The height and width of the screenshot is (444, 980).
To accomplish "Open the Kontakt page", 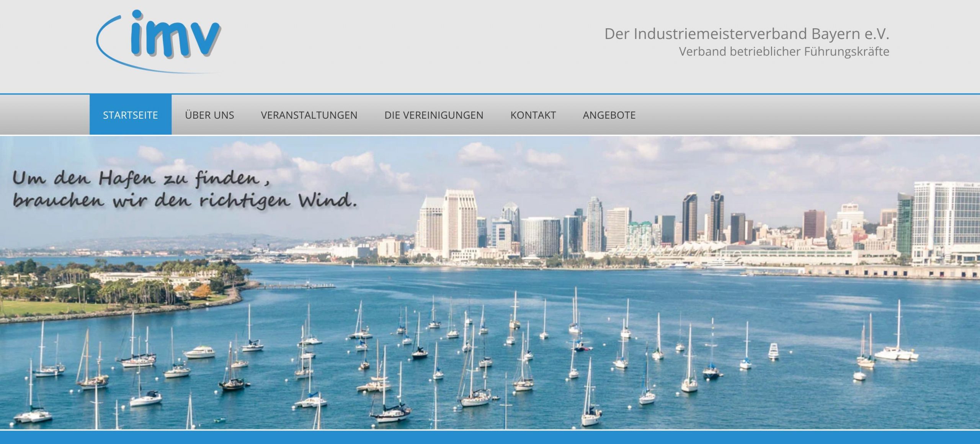I will click(533, 115).
